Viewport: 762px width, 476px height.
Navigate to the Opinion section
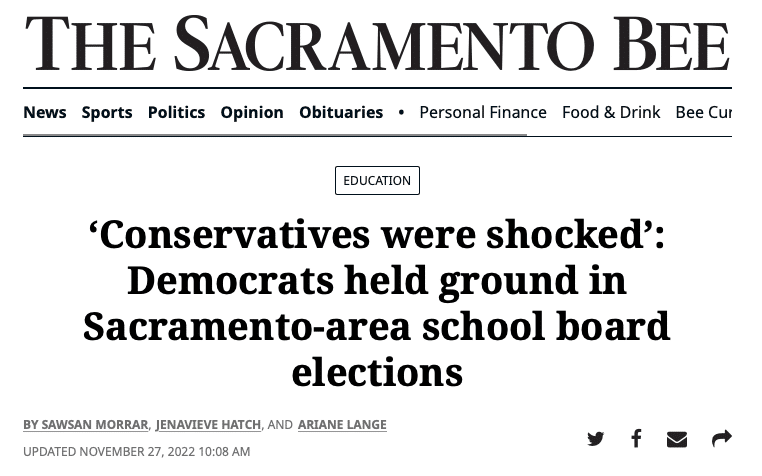pyautogui.click(x=252, y=112)
